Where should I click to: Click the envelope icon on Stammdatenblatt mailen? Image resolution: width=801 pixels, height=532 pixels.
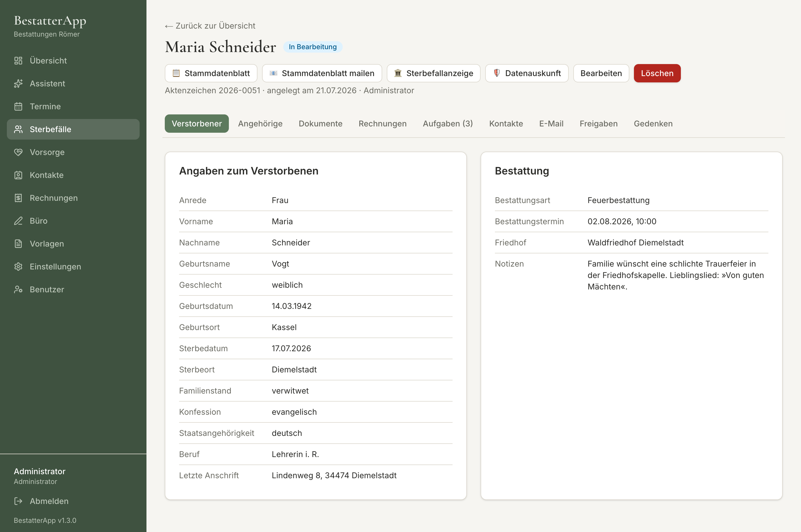[273, 73]
